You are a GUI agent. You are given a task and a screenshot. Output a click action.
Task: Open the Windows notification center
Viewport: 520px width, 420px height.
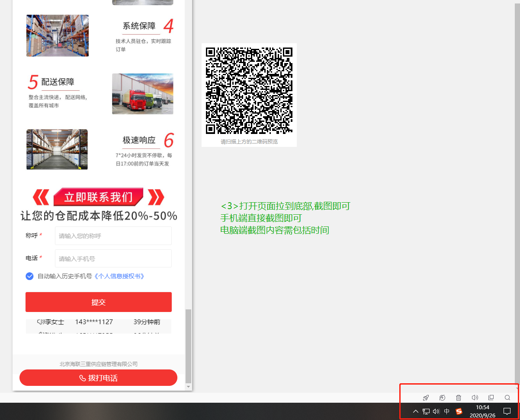507,411
